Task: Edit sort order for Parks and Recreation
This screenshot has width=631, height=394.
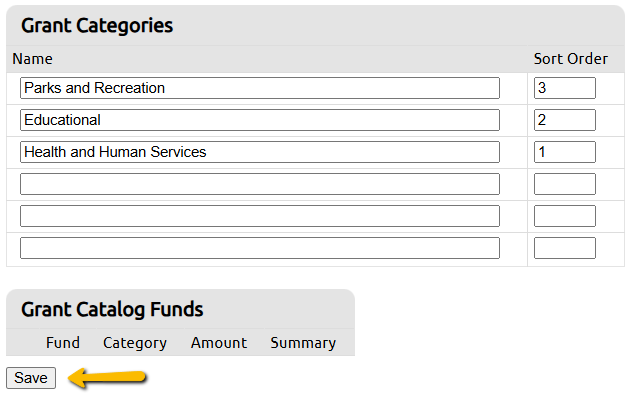Action: pyautogui.click(x=565, y=88)
